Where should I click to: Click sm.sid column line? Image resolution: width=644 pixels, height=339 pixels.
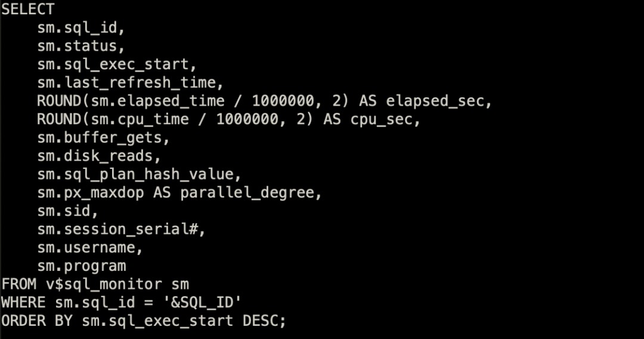68,211
